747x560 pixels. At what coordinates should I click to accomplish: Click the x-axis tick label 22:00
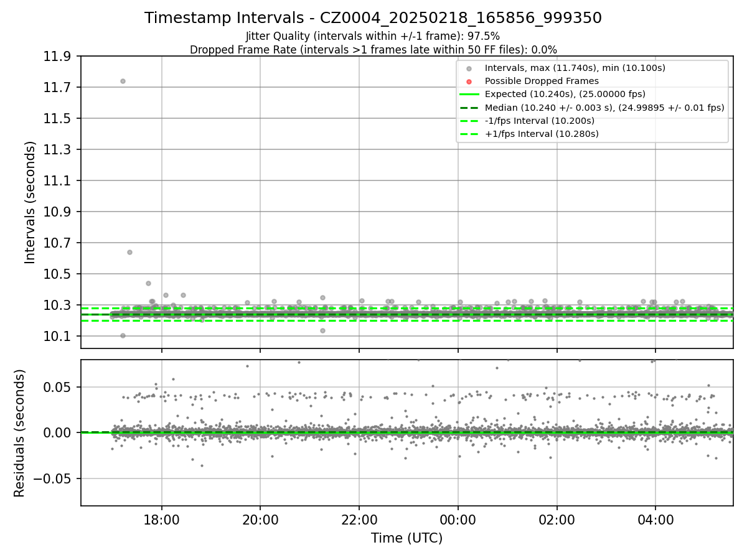[359, 520]
